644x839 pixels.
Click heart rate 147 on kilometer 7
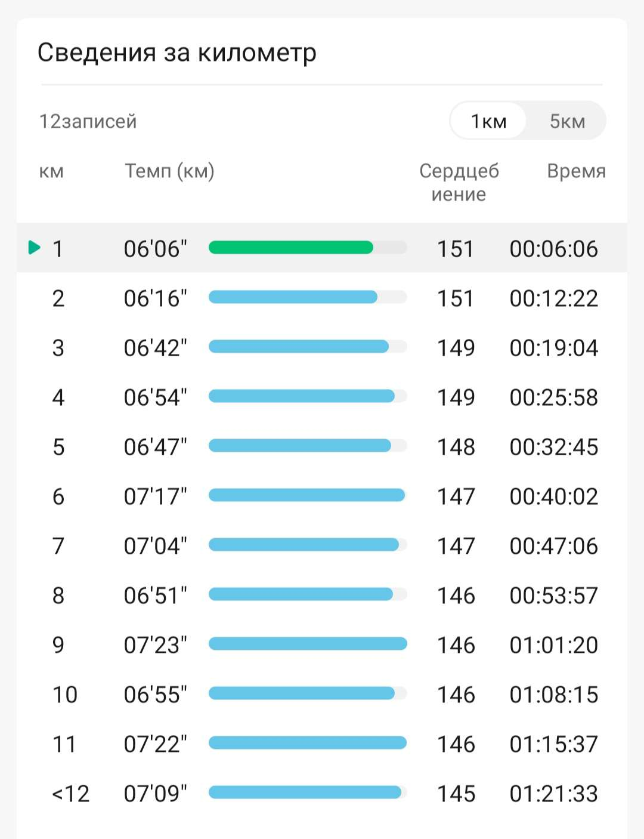point(456,546)
